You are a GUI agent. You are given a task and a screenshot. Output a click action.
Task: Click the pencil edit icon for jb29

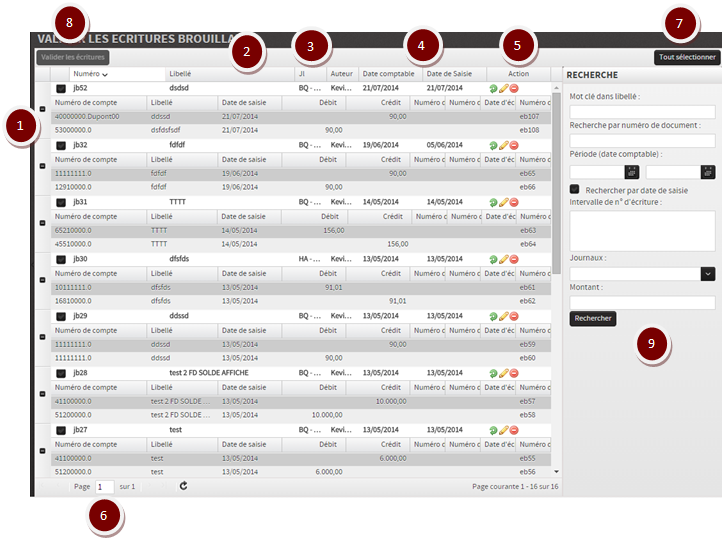(x=504, y=316)
